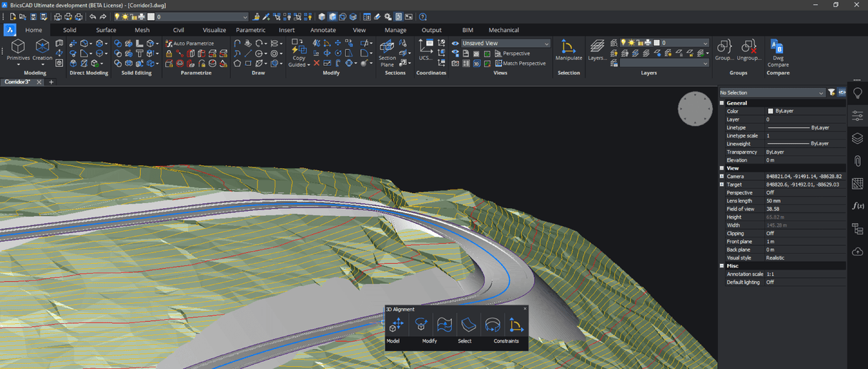Open the Visualize ribbon tab

214,30
